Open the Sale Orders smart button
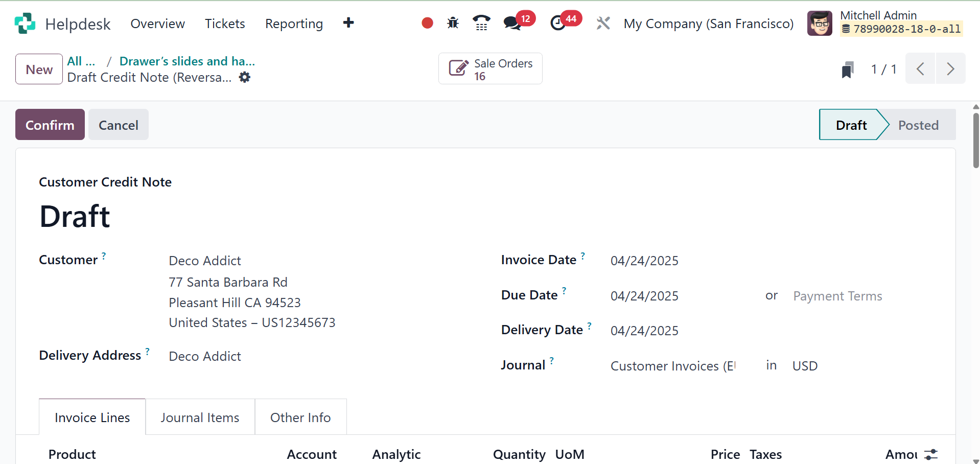This screenshot has width=980, height=464. click(490, 69)
